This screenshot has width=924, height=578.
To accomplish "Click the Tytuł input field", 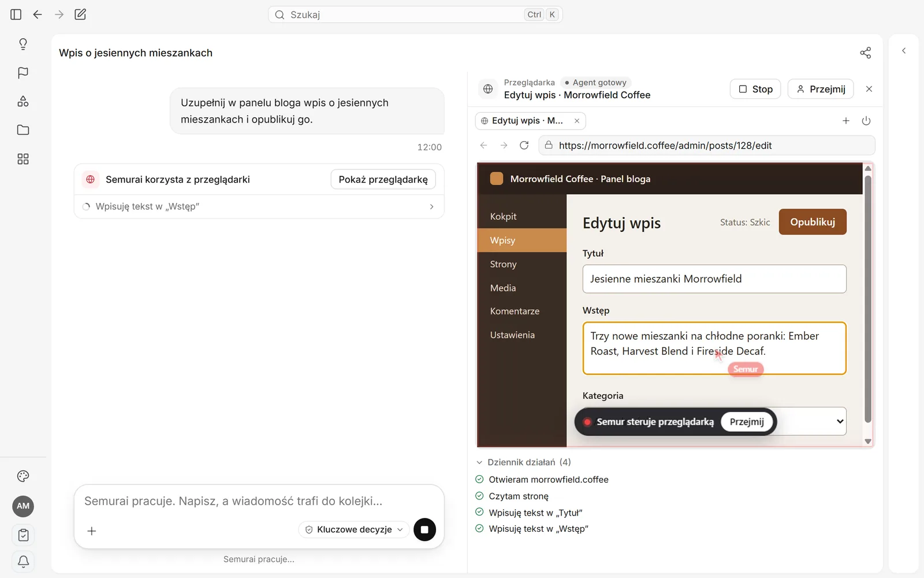I will tap(714, 279).
